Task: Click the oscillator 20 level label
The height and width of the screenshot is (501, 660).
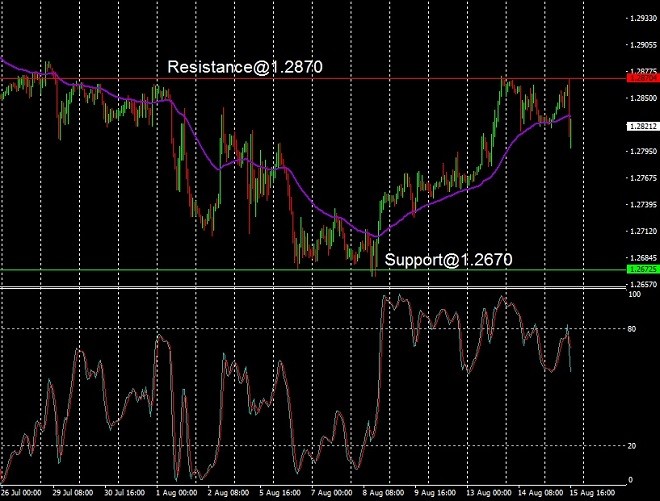Action: (632, 446)
